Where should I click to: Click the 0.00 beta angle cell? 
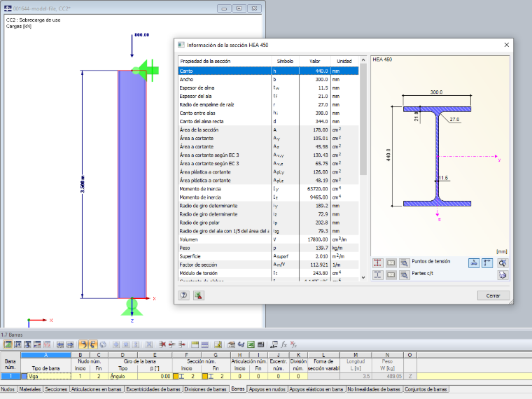(x=155, y=377)
